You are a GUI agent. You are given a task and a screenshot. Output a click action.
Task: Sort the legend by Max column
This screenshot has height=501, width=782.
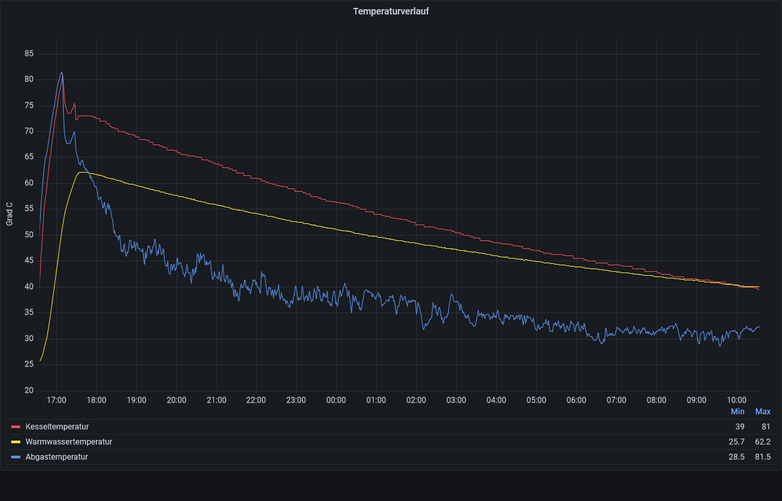(762, 412)
